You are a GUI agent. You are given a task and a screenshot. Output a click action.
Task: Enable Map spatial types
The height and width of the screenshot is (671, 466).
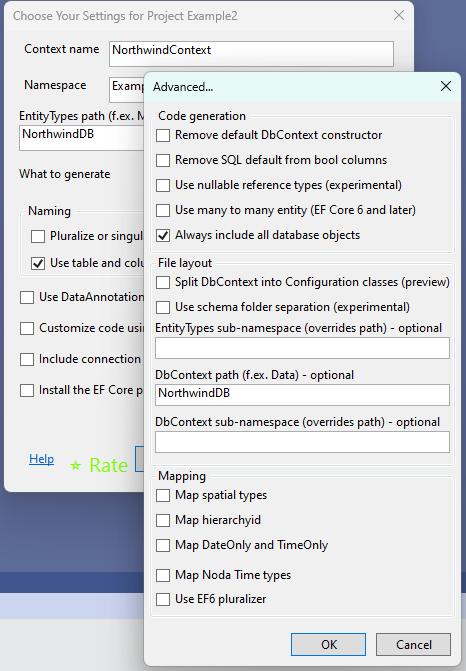[x=163, y=496]
